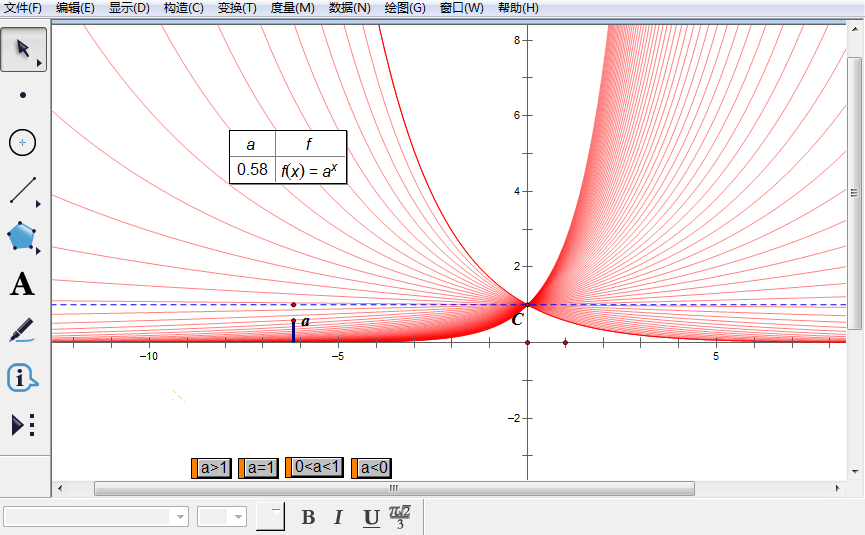Select the Straightedge line tool
865x535 pixels.
[23, 190]
